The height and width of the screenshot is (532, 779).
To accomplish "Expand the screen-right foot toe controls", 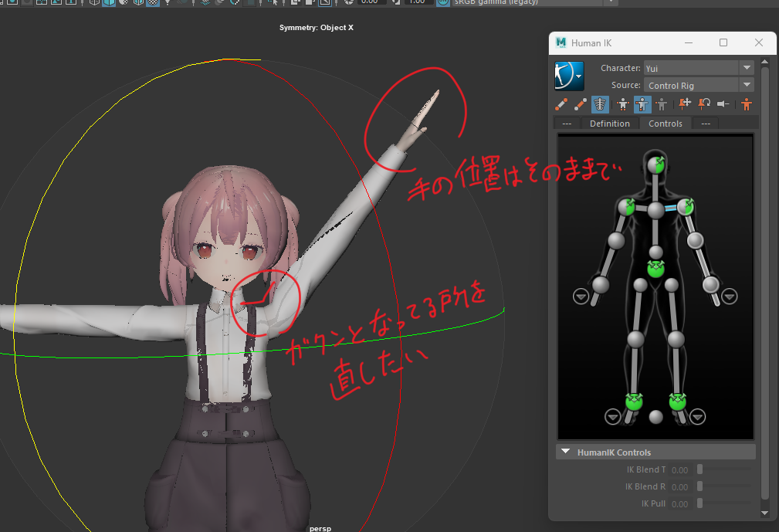I will coord(697,417).
